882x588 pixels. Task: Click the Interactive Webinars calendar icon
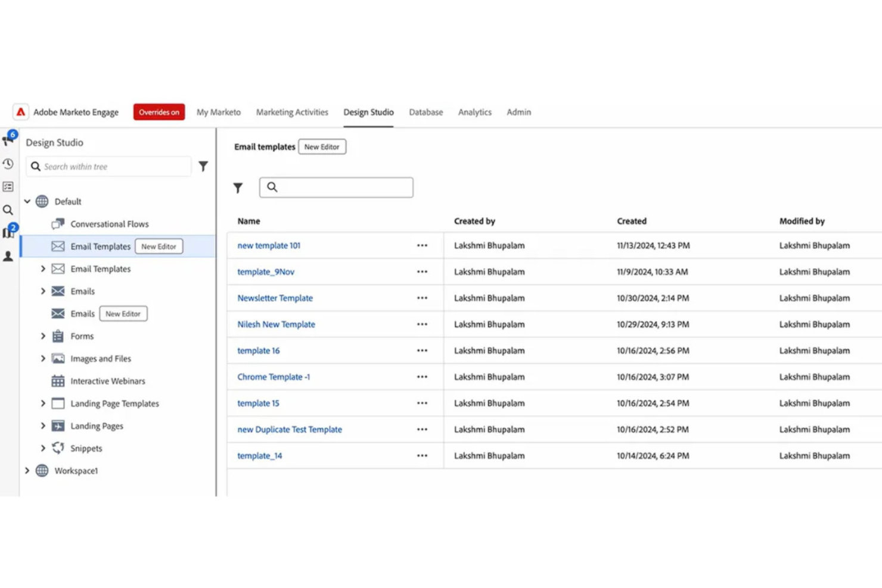(58, 381)
